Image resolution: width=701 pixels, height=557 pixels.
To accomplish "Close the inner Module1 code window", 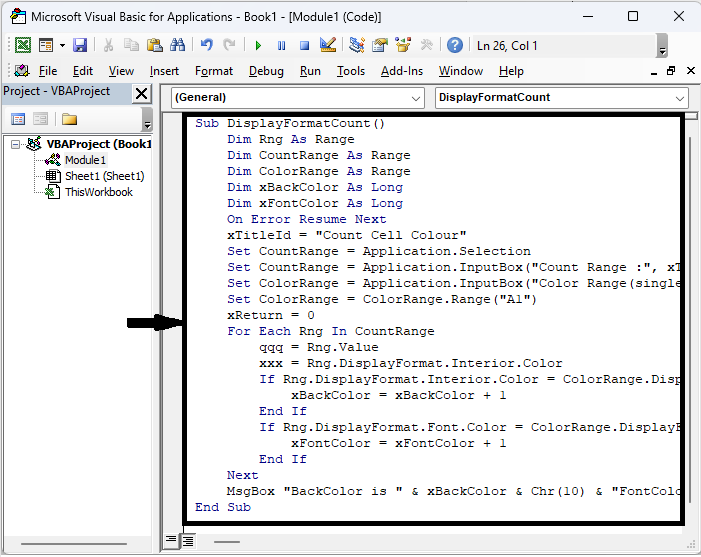I will pyautogui.click(x=691, y=71).
